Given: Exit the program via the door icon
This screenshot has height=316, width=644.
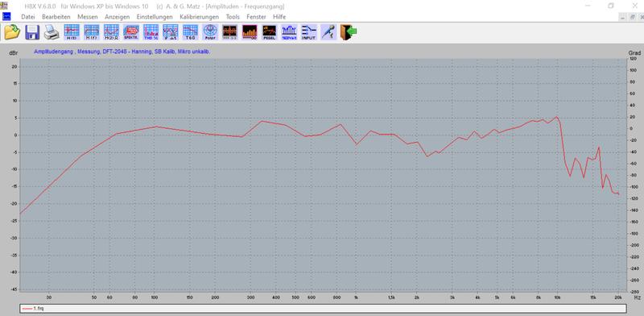Looking at the screenshot, I should pyautogui.click(x=349, y=32).
